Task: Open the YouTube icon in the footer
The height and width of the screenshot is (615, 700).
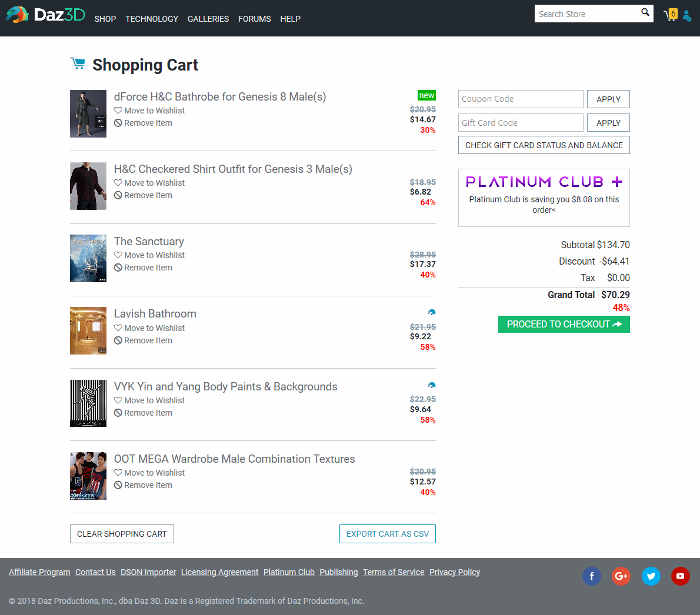Action: tap(681, 576)
